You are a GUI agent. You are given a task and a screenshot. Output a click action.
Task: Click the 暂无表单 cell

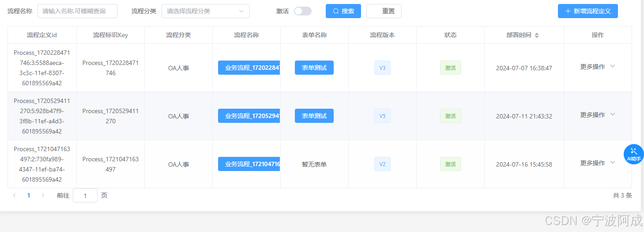tap(314, 164)
